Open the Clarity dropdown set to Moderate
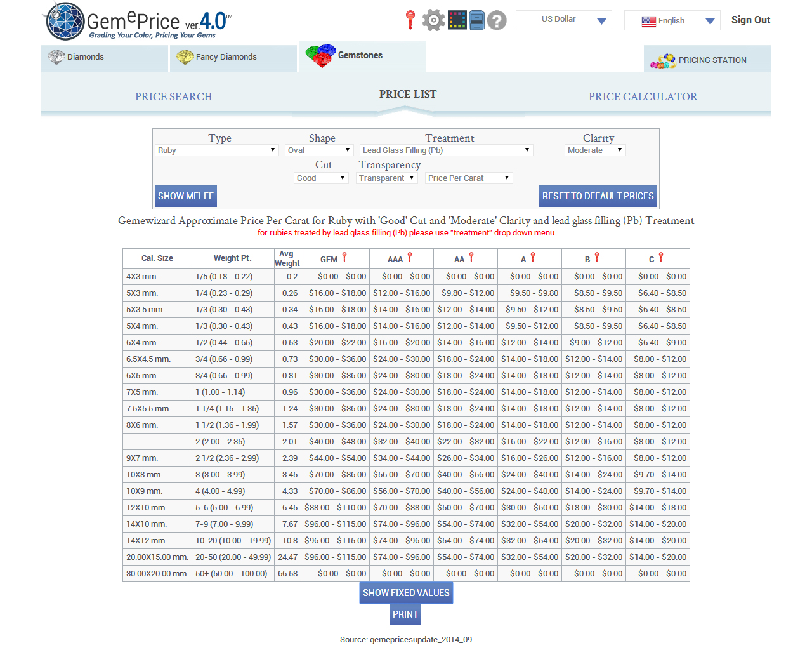 (595, 150)
